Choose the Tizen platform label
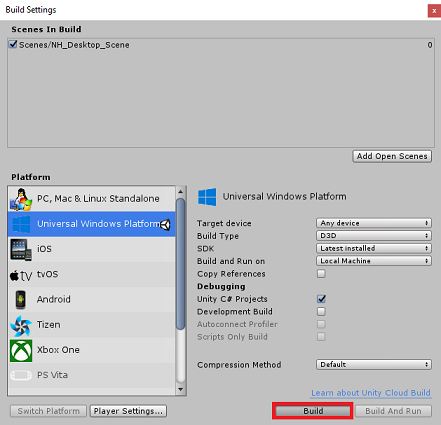441x425 pixels. point(49,325)
